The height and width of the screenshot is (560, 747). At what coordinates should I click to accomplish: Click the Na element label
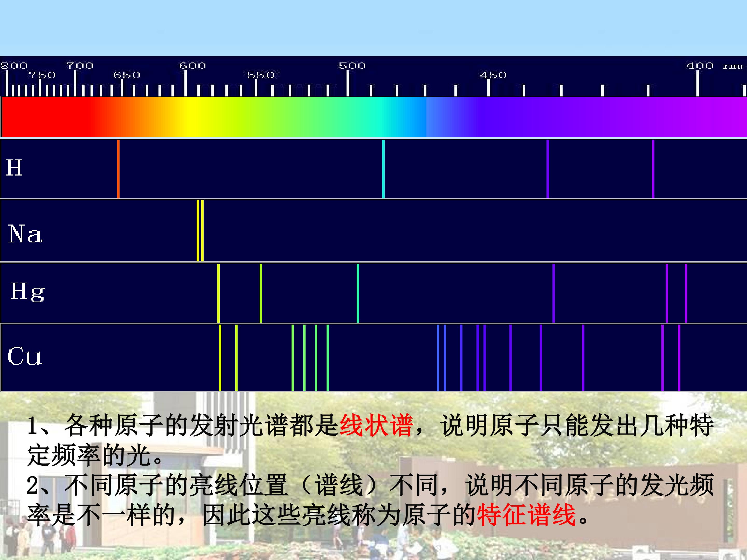pyautogui.click(x=25, y=233)
